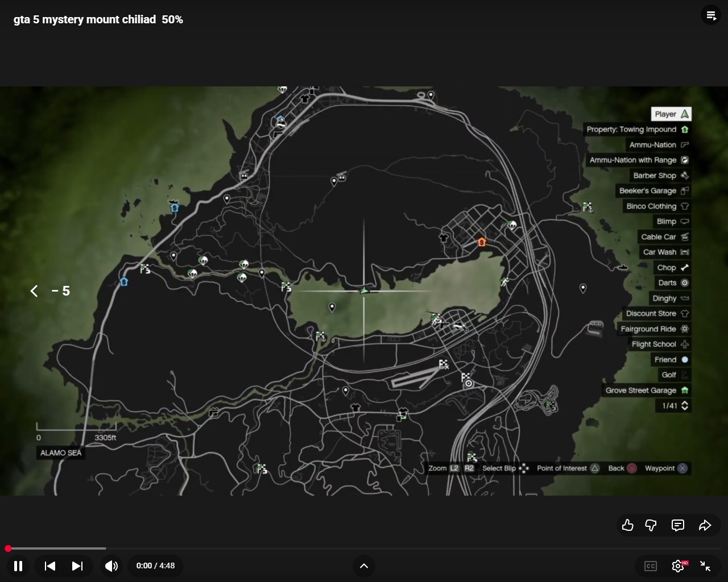Screen dimensions: 728x582
Task: Click the orange safehouse blip on map
Action: 482,242
